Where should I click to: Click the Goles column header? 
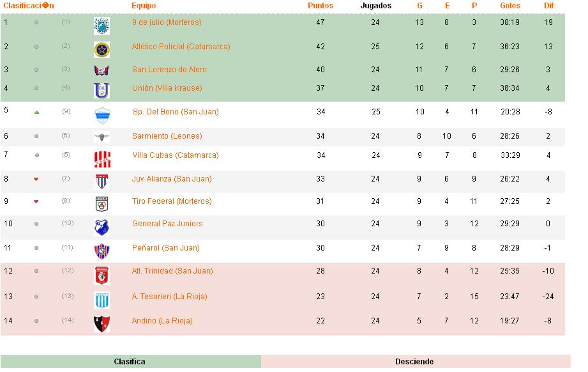[510, 6]
